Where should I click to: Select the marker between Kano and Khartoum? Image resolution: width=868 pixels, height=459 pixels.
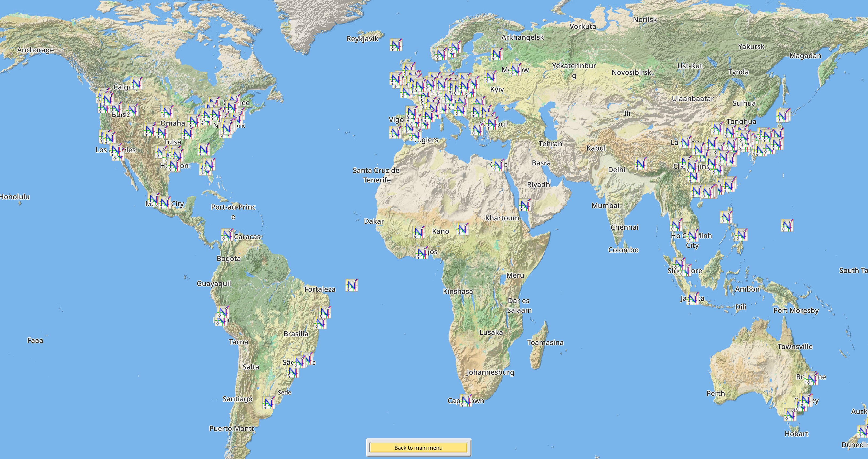pos(462,229)
